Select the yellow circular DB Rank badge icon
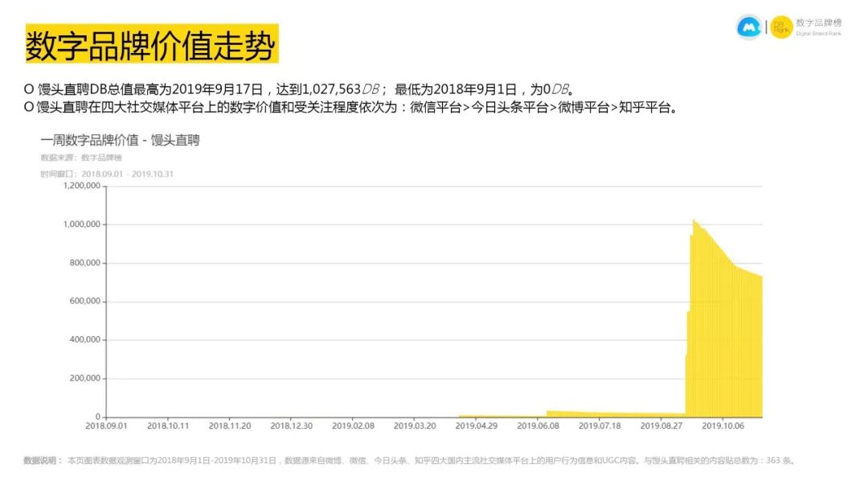This screenshot has height=489, width=868. tap(780, 26)
